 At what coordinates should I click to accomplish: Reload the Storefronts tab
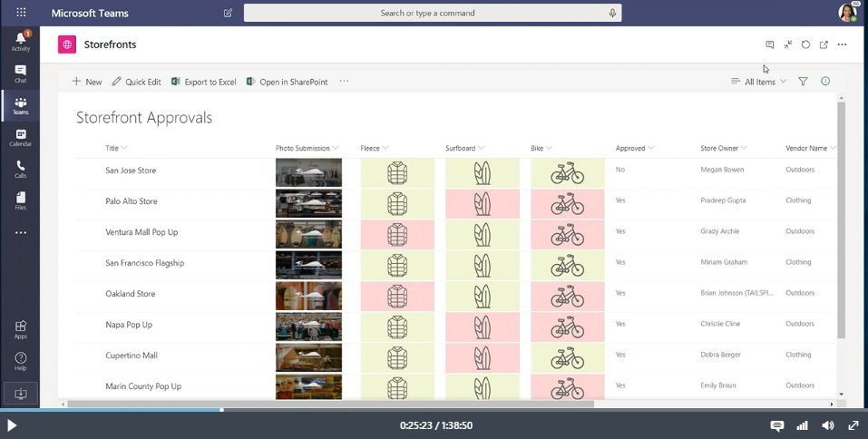805,44
